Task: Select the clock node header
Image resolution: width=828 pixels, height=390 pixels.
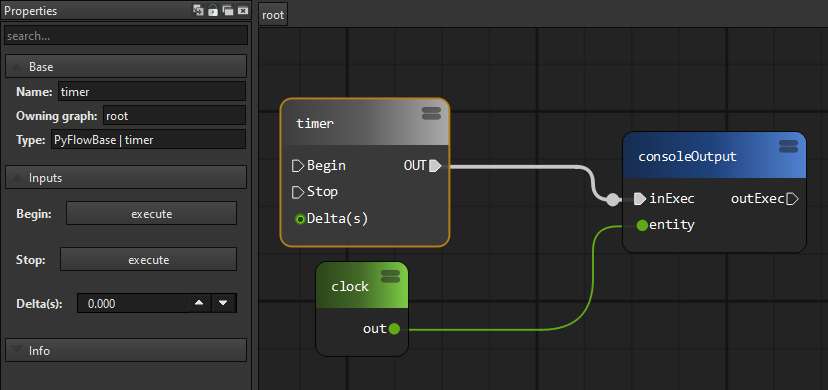Action: 362,286
